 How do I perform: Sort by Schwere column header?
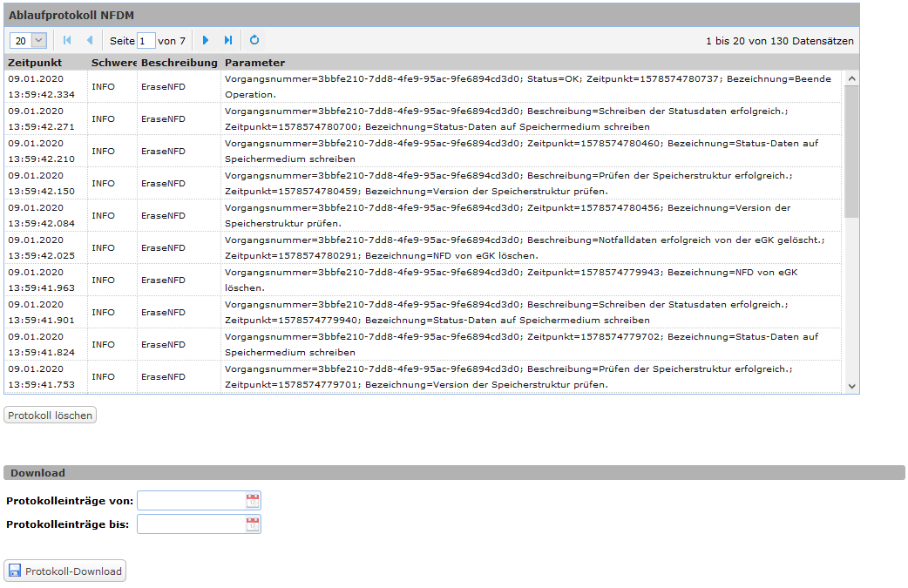point(113,63)
